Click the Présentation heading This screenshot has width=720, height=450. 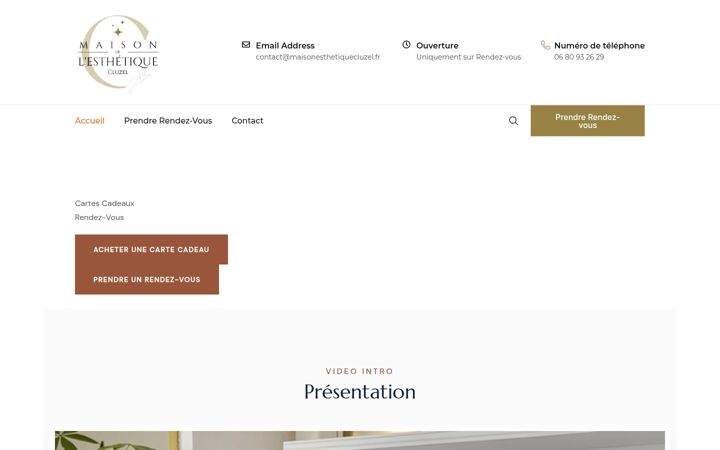coord(360,392)
